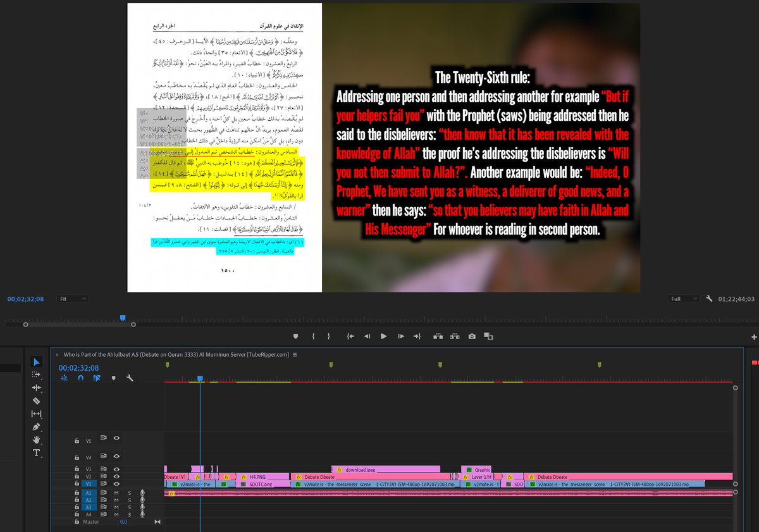Click the Program Monitor zoom scroll bar
The height and width of the screenshot is (532, 759).
80,325
